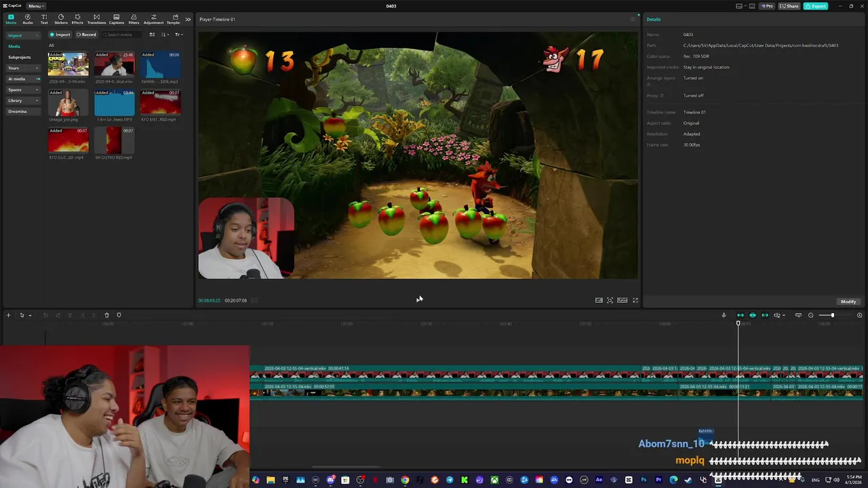Toggle main track magnet
The image size is (868, 488).
(x=741, y=315)
